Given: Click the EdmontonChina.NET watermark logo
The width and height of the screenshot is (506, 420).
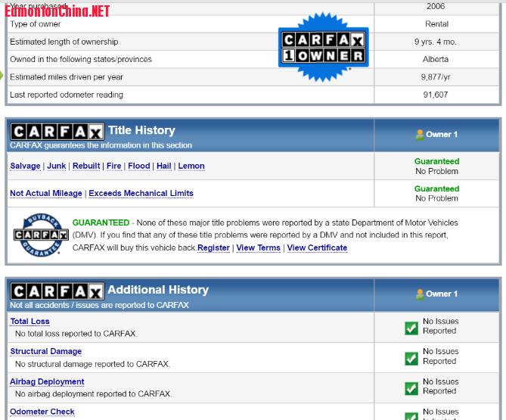Looking at the screenshot, I should (x=57, y=10).
